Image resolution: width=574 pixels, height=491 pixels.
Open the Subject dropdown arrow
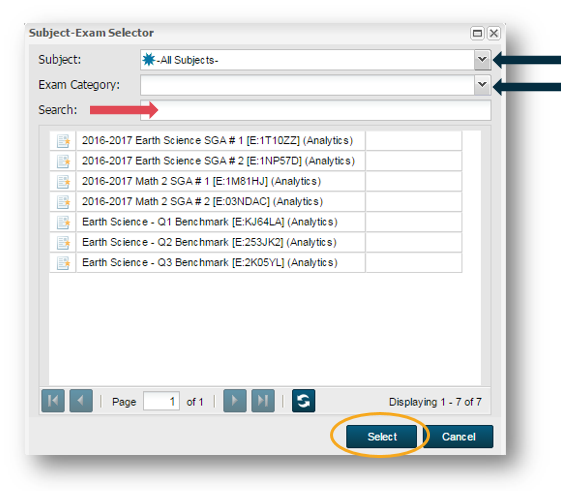pos(482,59)
